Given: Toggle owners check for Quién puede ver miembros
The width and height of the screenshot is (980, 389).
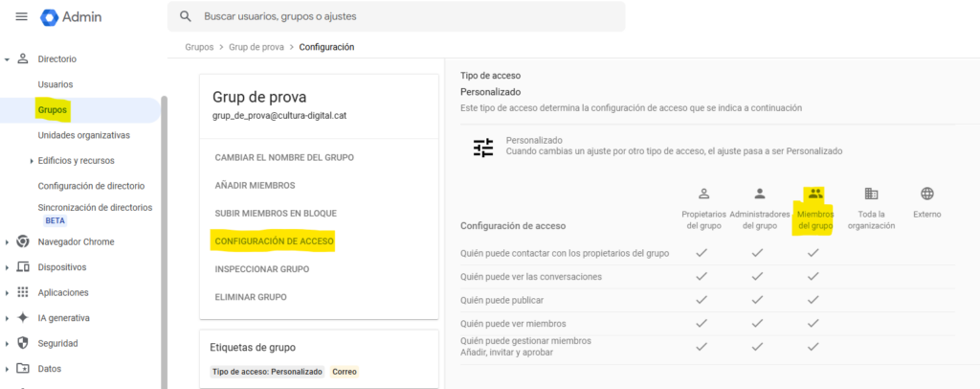Looking at the screenshot, I should click(702, 324).
